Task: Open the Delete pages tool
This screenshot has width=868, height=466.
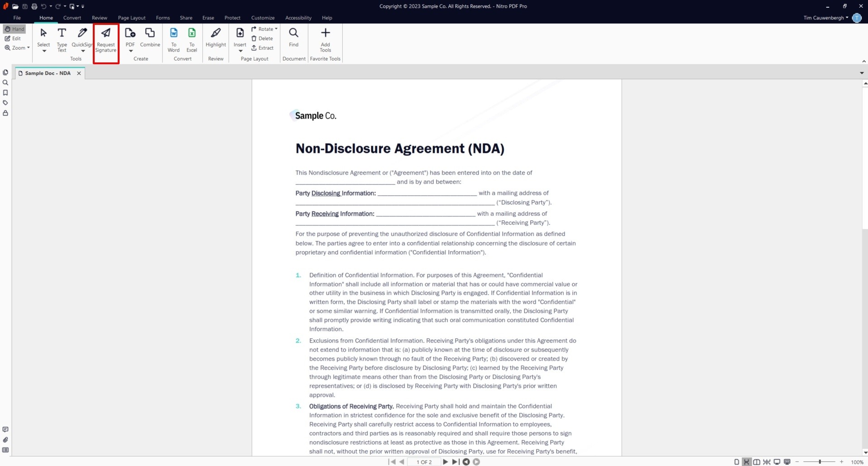Action: click(x=263, y=38)
